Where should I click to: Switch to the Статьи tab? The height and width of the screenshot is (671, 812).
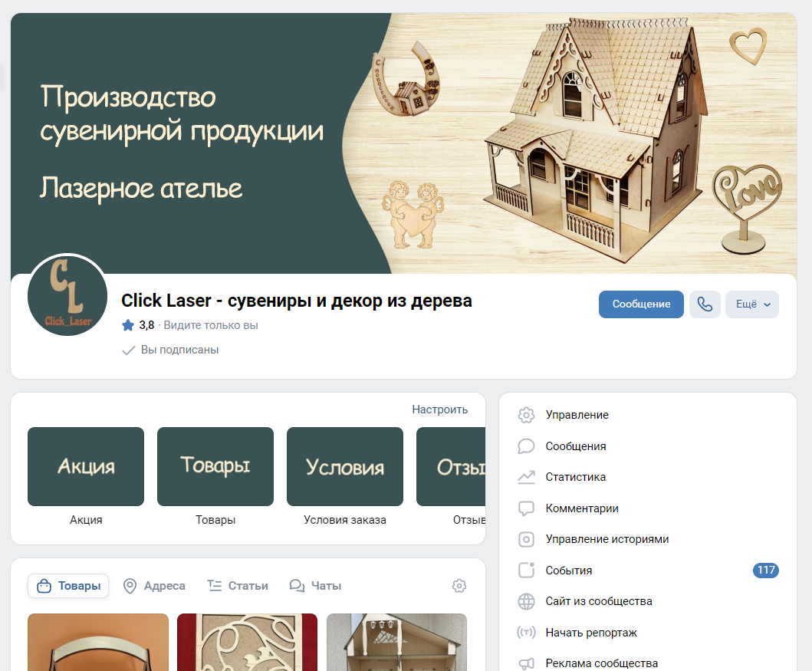(238, 586)
